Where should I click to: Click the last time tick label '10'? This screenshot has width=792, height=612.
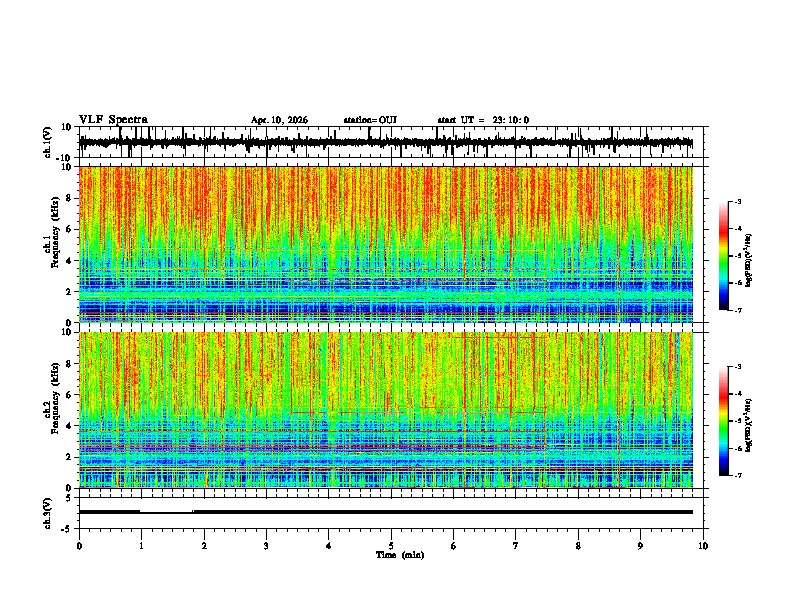click(703, 546)
